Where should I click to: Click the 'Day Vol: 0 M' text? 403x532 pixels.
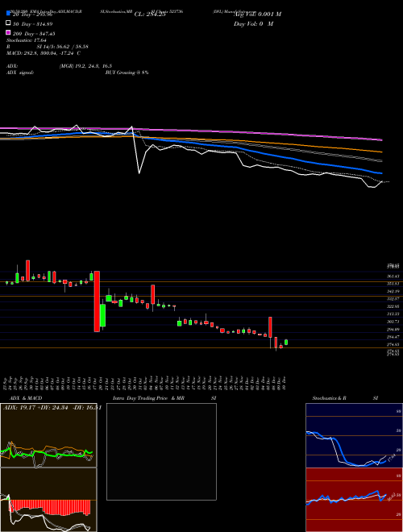click(x=253, y=23)
